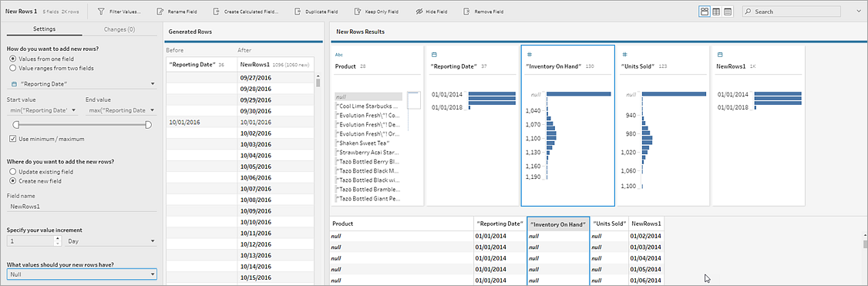Open the "Reporting Date" field dropdown

pos(82,84)
